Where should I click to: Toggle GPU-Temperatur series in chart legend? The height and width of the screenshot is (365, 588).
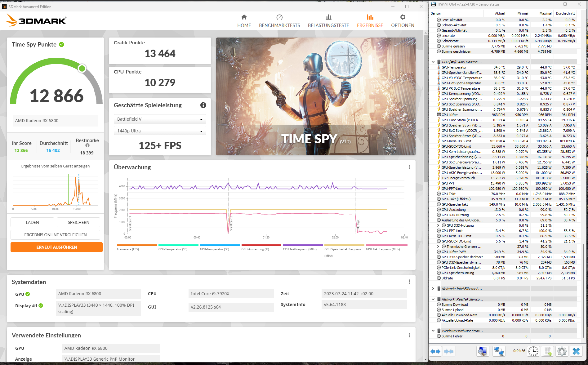click(220, 247)
